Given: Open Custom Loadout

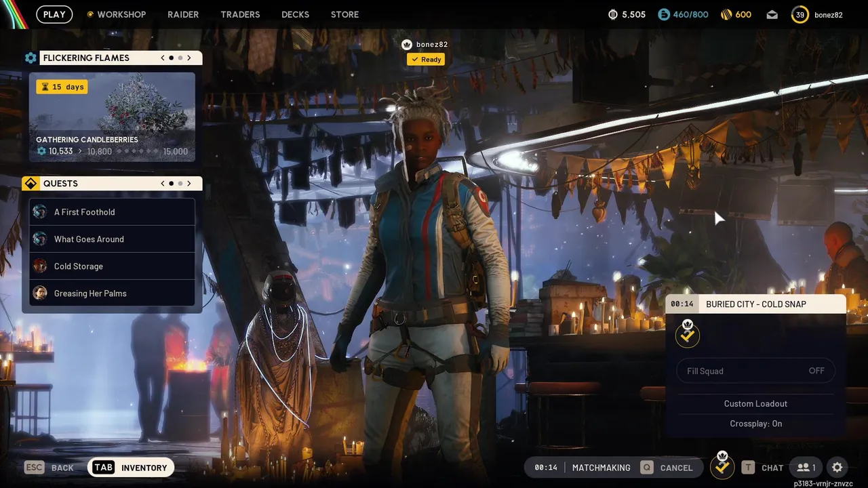Looking at the screenshot, I should pyautogui.click(x=756, y=403).
